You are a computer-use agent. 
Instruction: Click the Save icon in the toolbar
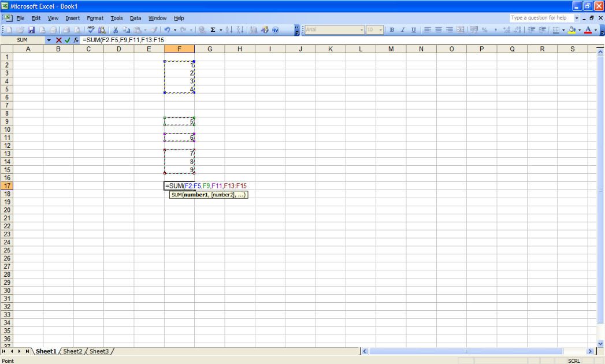pos(31,29)
